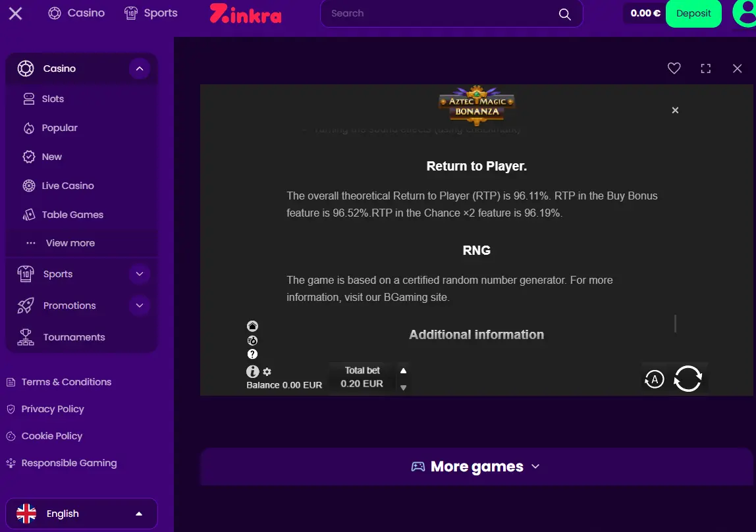Click the Search input field
Image resolution: width=756 pixels, height=532 pixels.
(451, 13)
